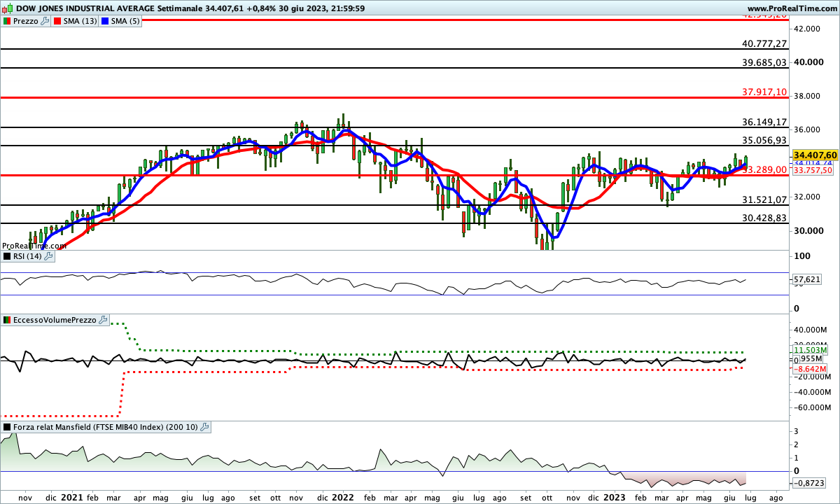Viewport: 840px width, 504px height.
Task: Click the red 37.917,10 level label
Action: (x=765, y=92)
